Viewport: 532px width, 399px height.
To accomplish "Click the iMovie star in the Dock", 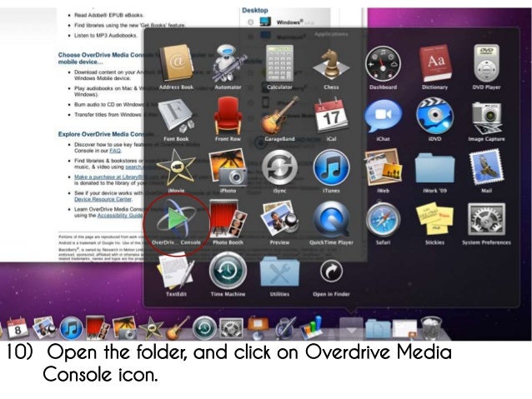I will point(151,328).
